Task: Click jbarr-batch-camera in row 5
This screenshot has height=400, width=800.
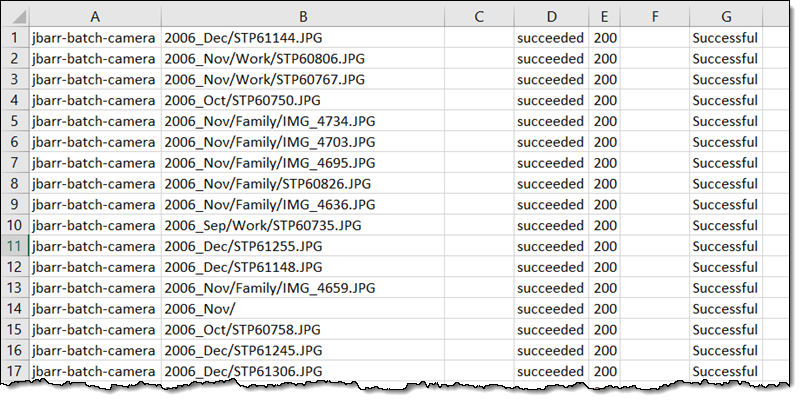Action: click(x=94, y=121)
